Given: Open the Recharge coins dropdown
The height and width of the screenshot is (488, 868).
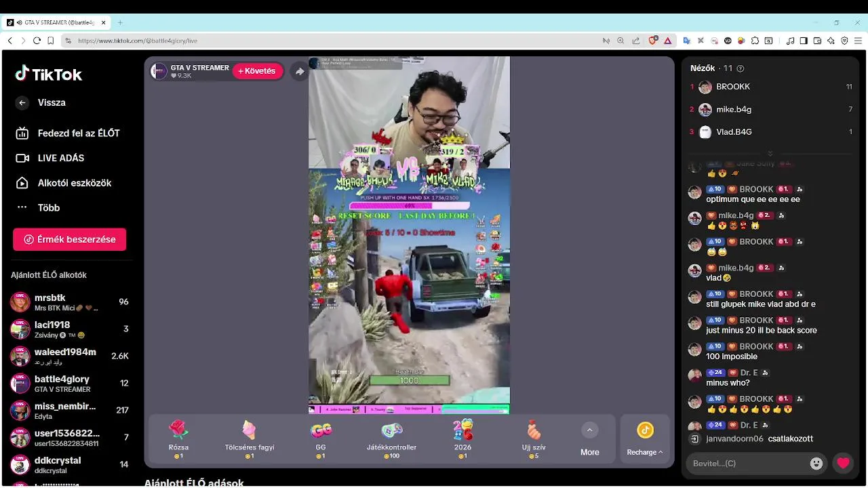Looking at the screenshot, I should click(645, 439).
